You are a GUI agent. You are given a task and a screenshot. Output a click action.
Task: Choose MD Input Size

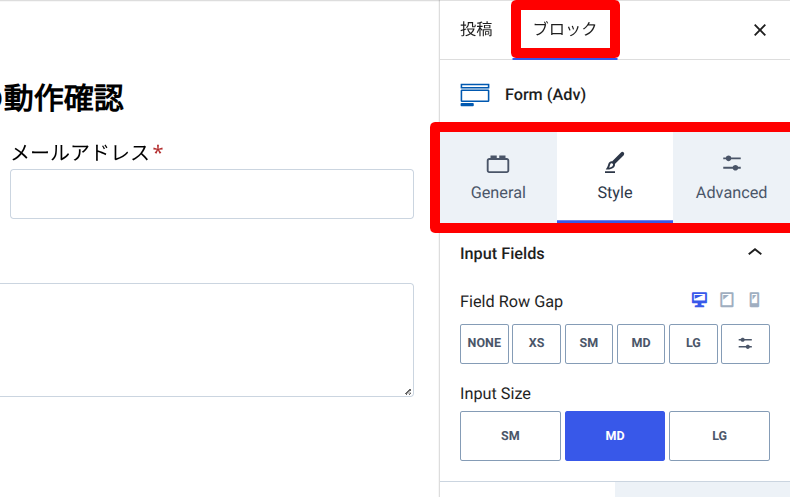[615, 436]
